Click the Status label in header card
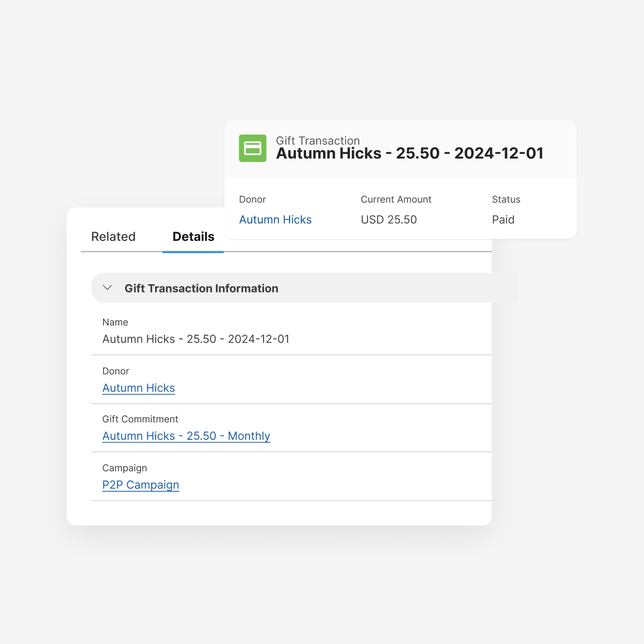The image size is (644, 644). pyautogui.click(x=506, y=199)
